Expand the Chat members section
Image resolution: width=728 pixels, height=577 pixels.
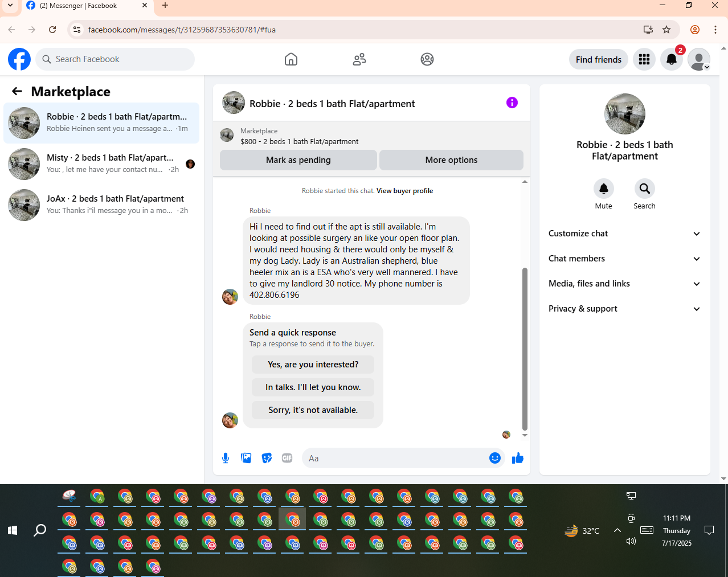tap(624, 259)
